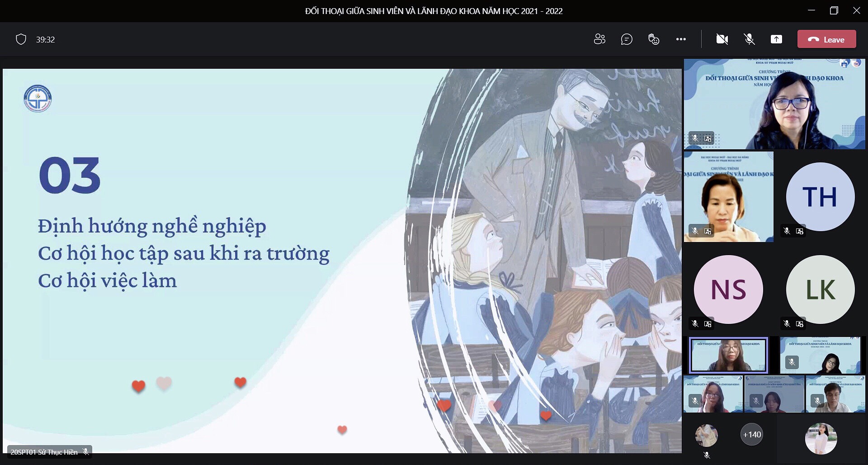This screenshot has height=465, width=868.
Task: Click the muted mic icon on LK tile
Action: (x=787, y=324)
